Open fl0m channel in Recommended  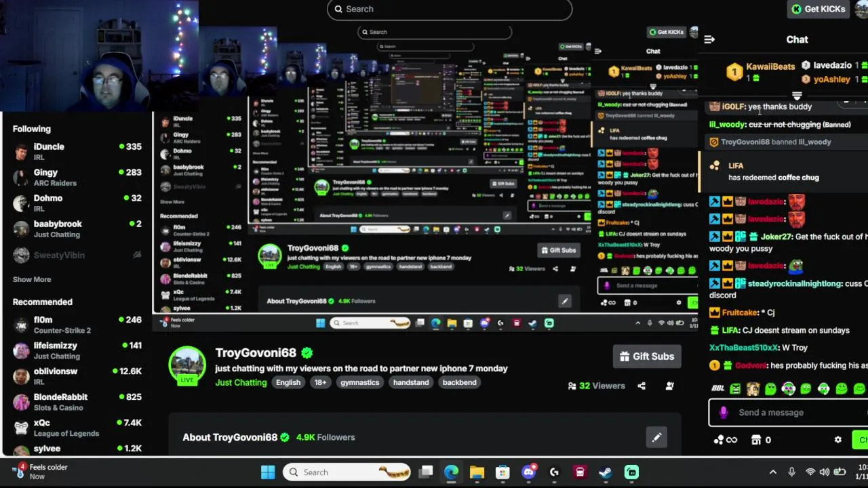click(77, 325)
